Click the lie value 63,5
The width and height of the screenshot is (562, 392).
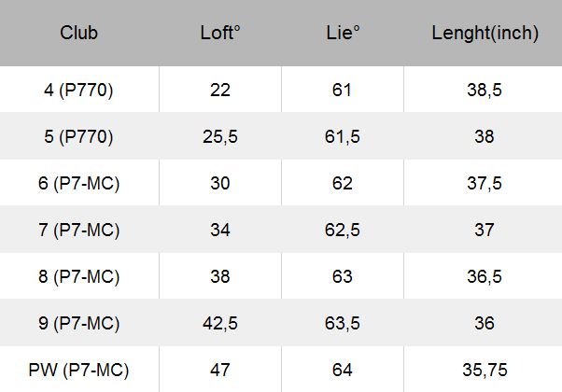pos(343,323)
